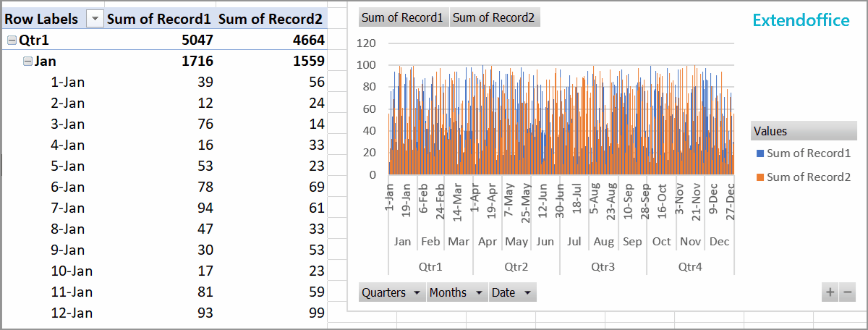
Task: Click the 12-Jan Record2 value 99
Action: coord(315,313)
